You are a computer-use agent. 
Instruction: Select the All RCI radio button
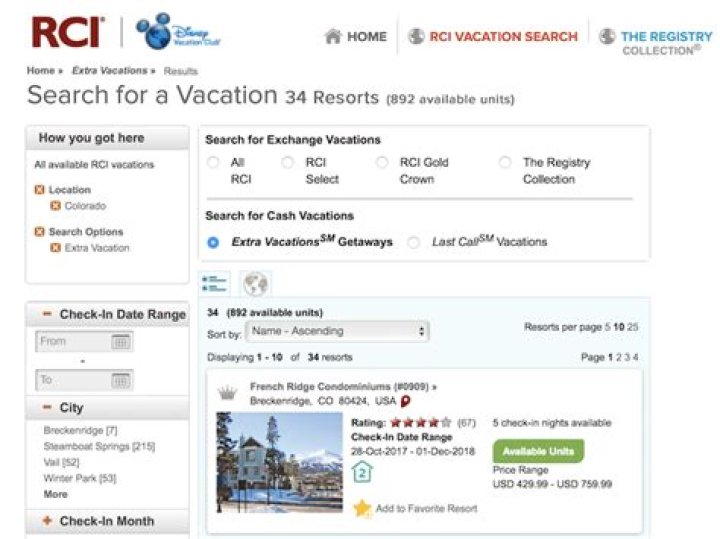click(x=212, y=162)
